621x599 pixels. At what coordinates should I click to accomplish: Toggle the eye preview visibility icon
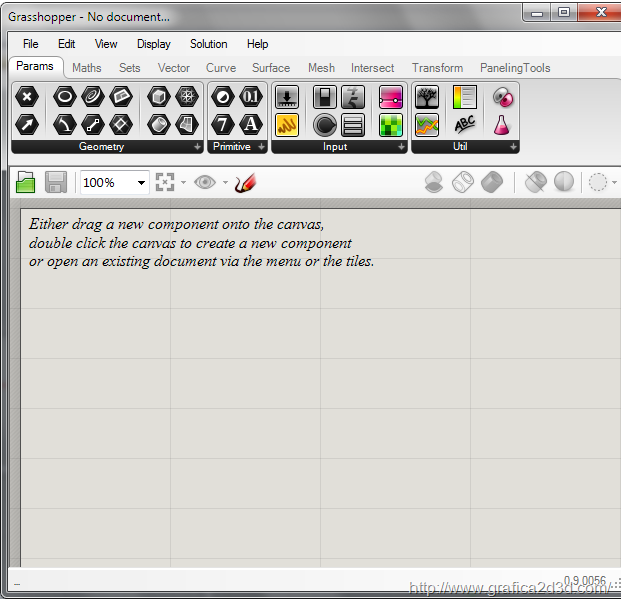[205, 182]
